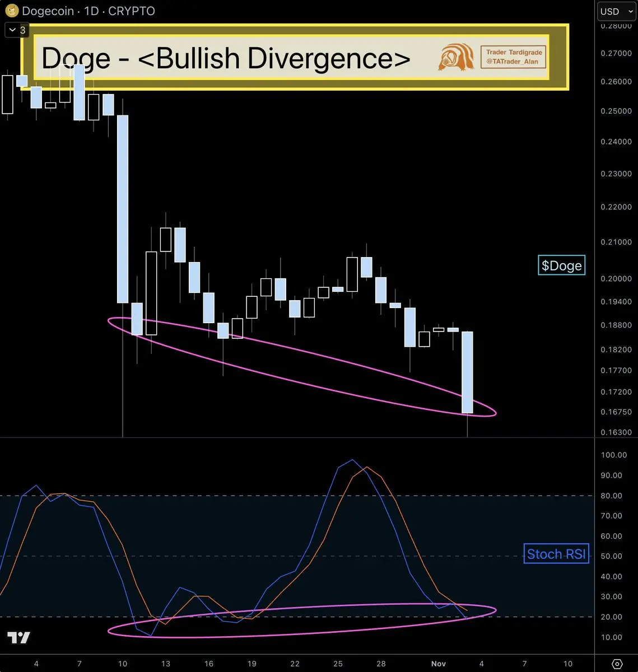Screen dimensions: 638x672
Task: Click the Trader Tardigrade handle text
Action: click(514, 57)
